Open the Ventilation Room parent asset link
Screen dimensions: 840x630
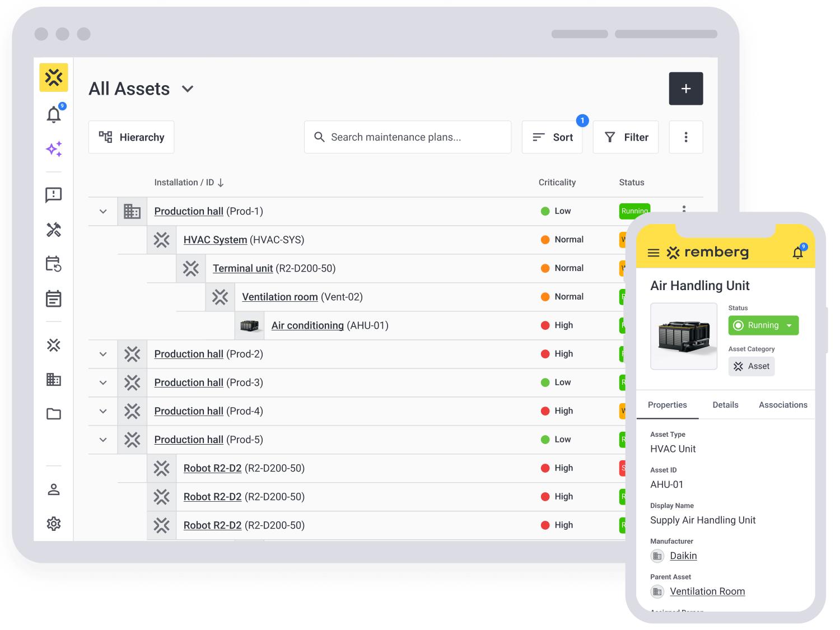707,591
